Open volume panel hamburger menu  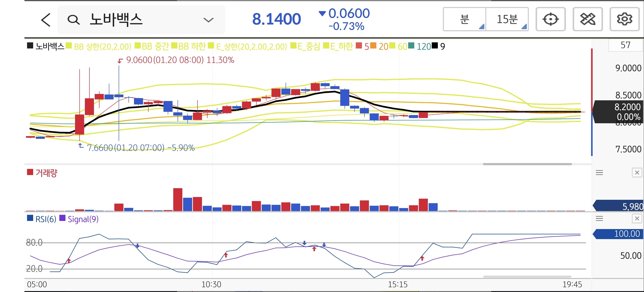599,172
